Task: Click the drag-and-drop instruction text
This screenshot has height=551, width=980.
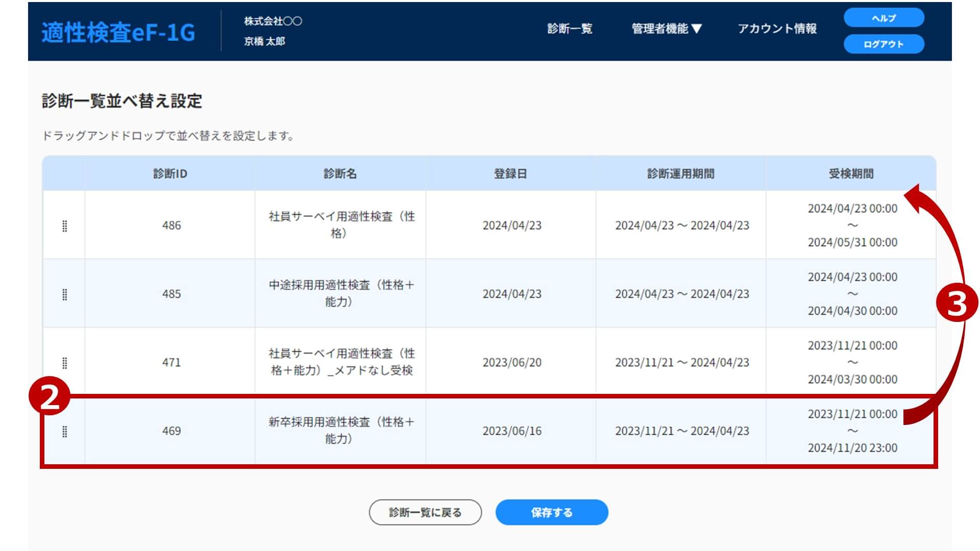Action: [x=168, y=136]
